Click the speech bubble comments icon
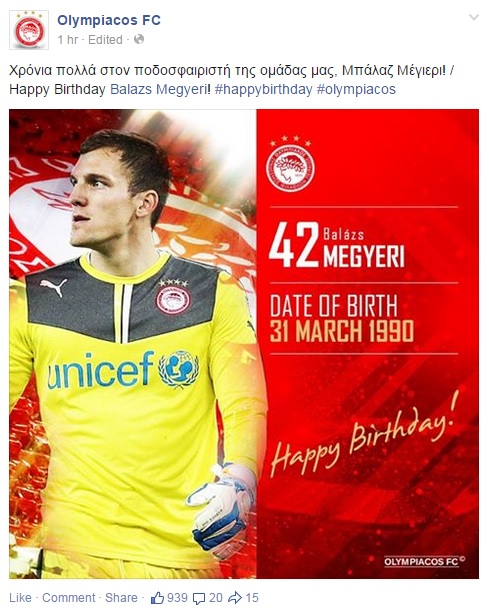 [199, 599]
